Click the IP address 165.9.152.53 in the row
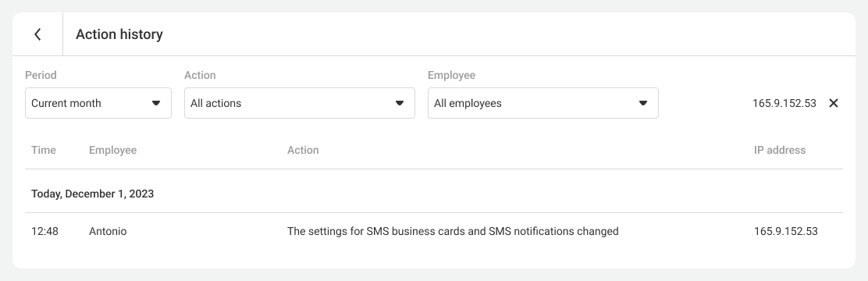 785,231
